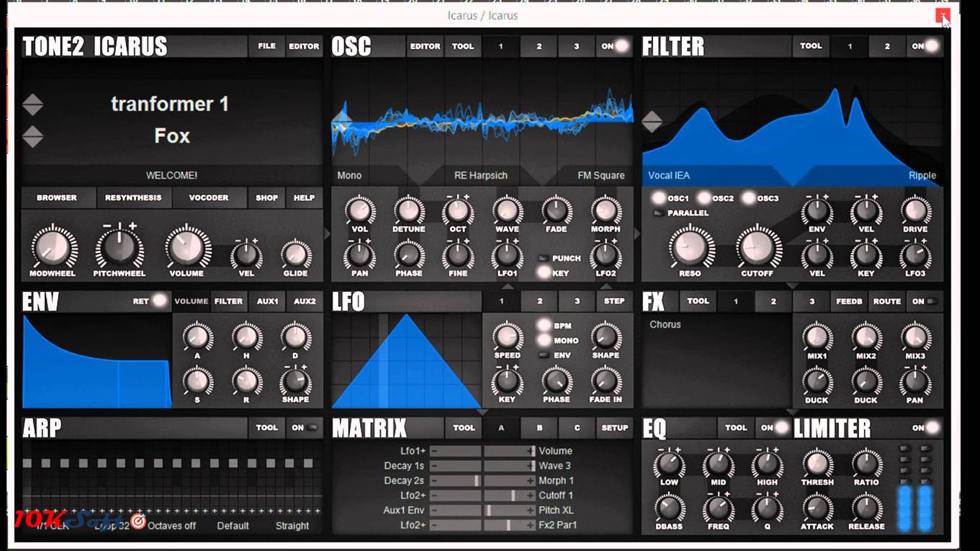Open the VOCODER panel
This screenshot has height=551, width=980.
click(x=209, y=197)
